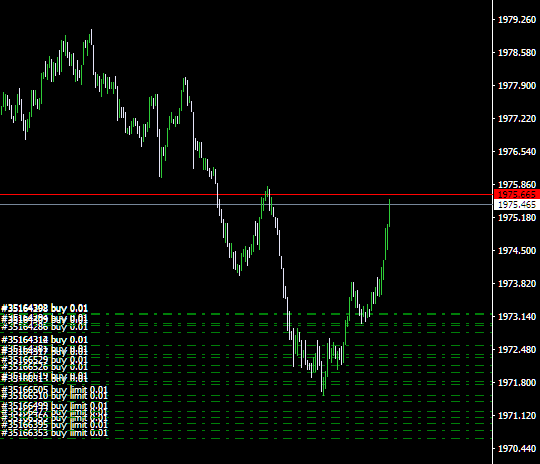Click the #35166499 buy limit order label
This screenshot has width=540, height=464.
[x=54, y=405]
